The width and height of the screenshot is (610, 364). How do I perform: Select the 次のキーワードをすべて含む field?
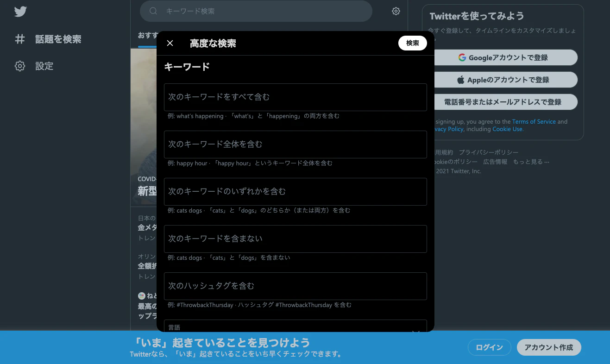(296, 97)
